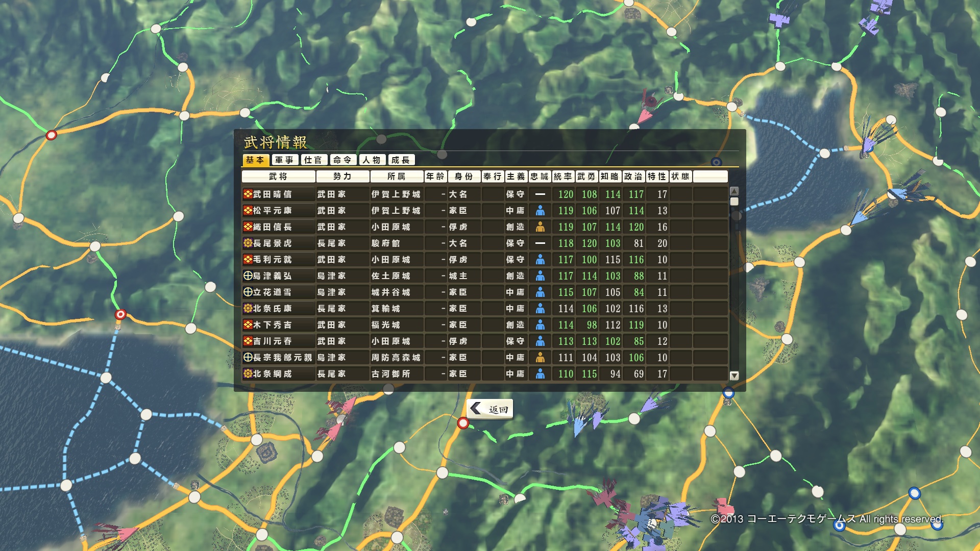Click the back arrow icon on 返回
Screen dimensions: 980x551
(x=476, y=408)
